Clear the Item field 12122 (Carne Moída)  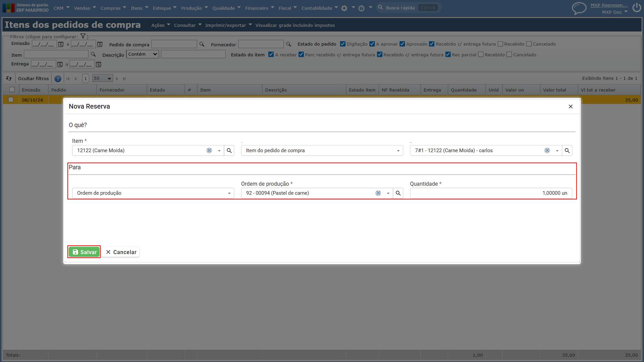pos(209,150)
